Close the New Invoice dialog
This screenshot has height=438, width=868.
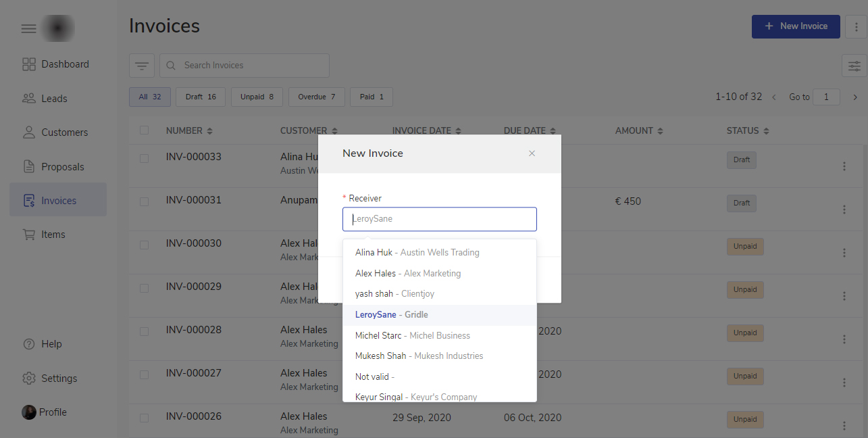(x=532, y=153)
